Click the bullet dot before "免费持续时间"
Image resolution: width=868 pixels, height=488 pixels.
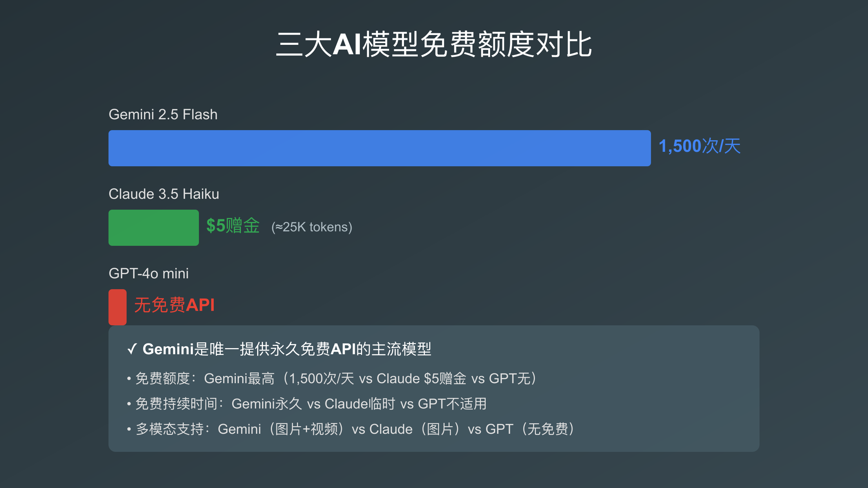tap(129, 404)
